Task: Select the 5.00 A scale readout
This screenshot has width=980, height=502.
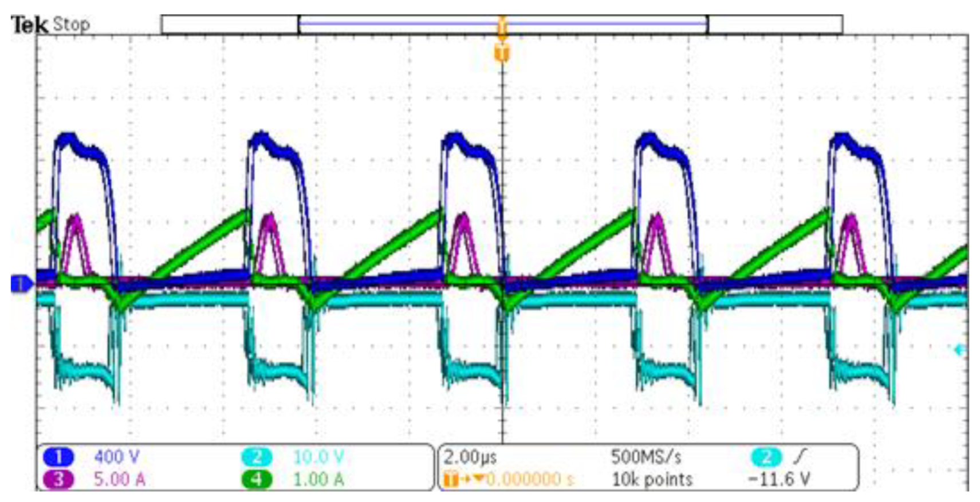Action: (x=119, y=479)
